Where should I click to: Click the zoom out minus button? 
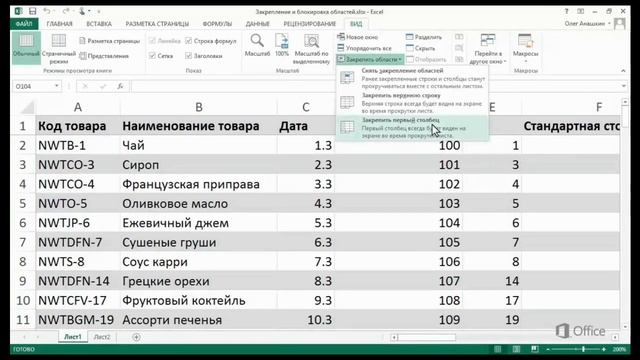click(548, 349)
